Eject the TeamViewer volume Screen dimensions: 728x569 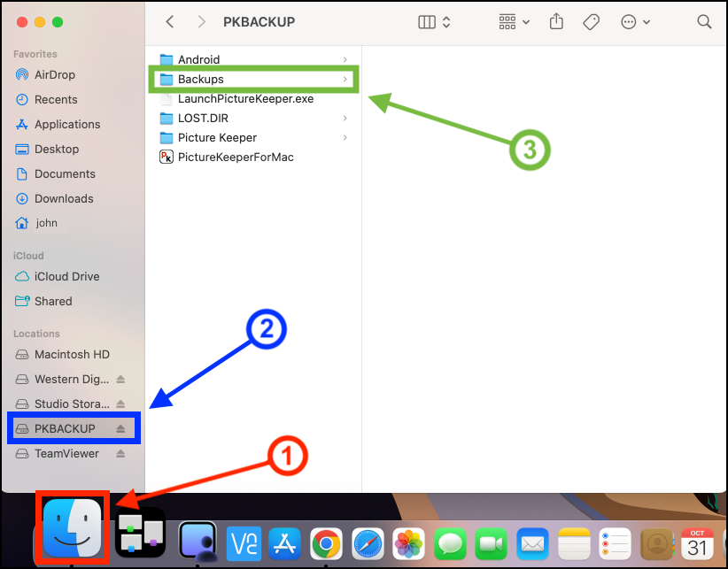tap(120, 454)
